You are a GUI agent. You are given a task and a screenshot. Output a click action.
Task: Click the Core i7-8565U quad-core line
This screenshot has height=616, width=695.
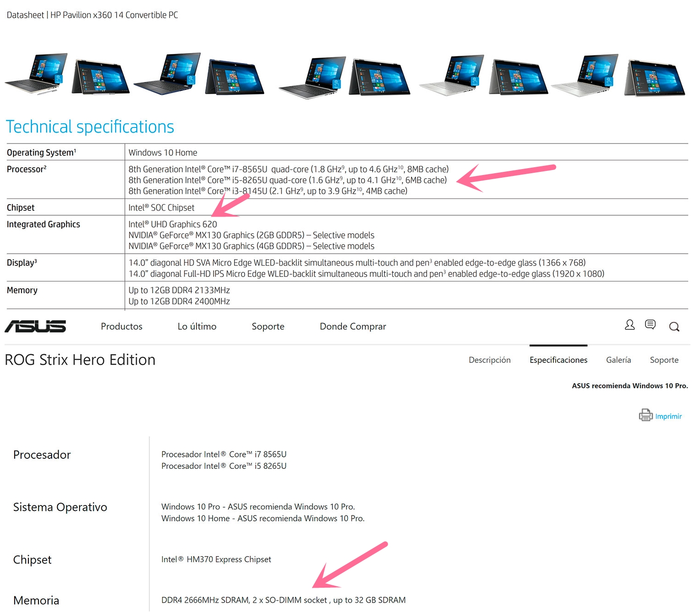tap(289, 169)
